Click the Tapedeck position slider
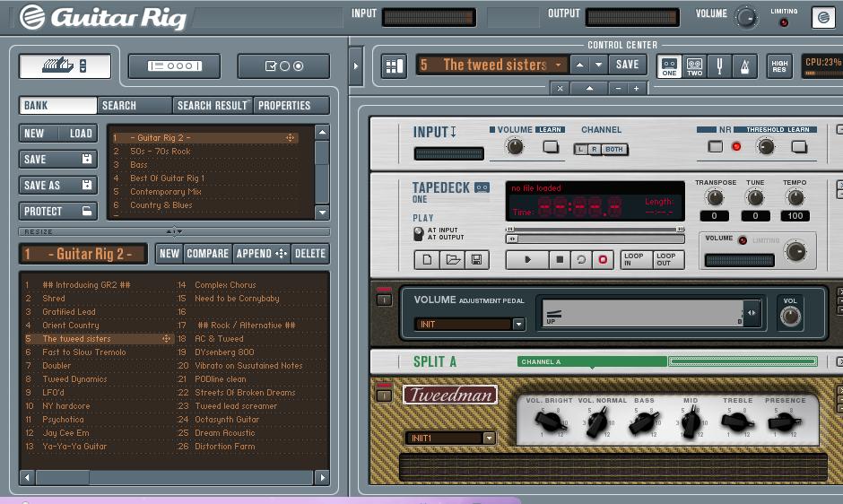The width and height of the screenshot is (843, 504). (x=595, y=239)
